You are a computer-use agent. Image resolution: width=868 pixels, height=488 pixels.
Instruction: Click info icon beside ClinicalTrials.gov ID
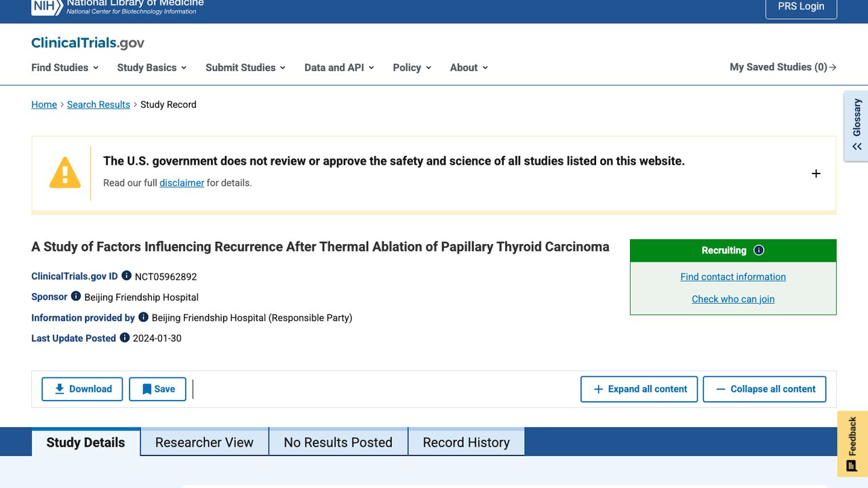click(x=126, y=276)
